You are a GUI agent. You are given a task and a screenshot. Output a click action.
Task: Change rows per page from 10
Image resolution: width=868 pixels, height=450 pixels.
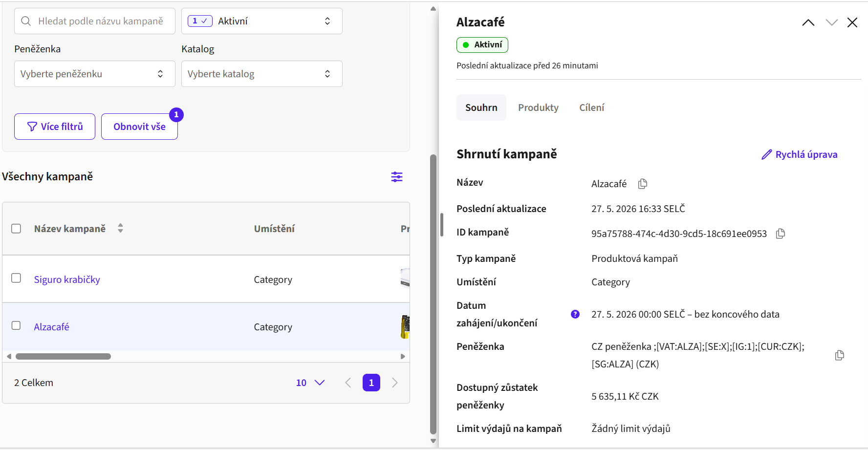310,383
